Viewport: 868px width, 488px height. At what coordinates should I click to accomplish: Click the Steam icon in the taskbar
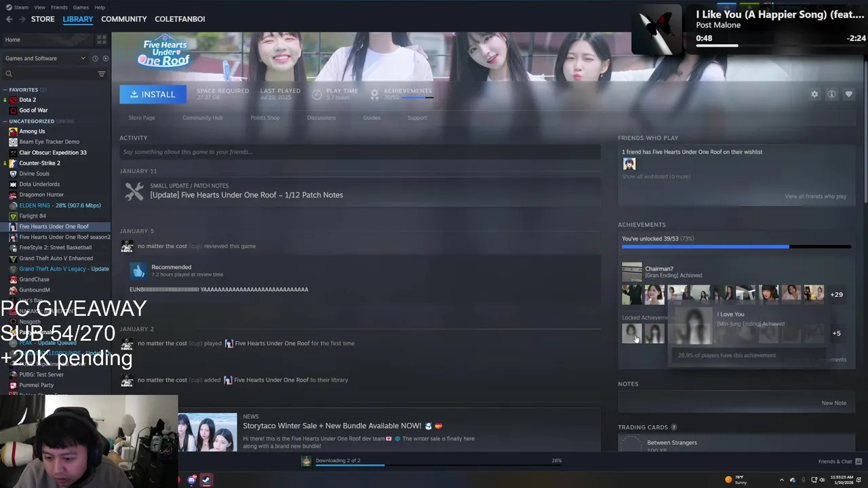(x=206, y=480)
